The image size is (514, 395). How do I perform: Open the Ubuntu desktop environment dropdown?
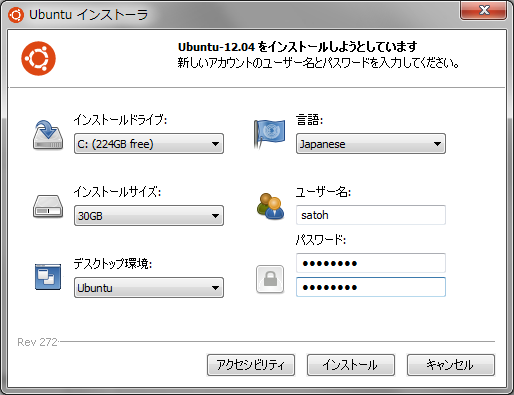(x=149, y=287)
